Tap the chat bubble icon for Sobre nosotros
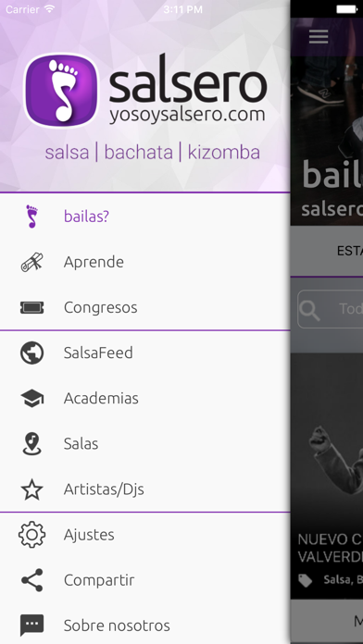The width and height of the screenshot is (363, 644). point(31,625)
